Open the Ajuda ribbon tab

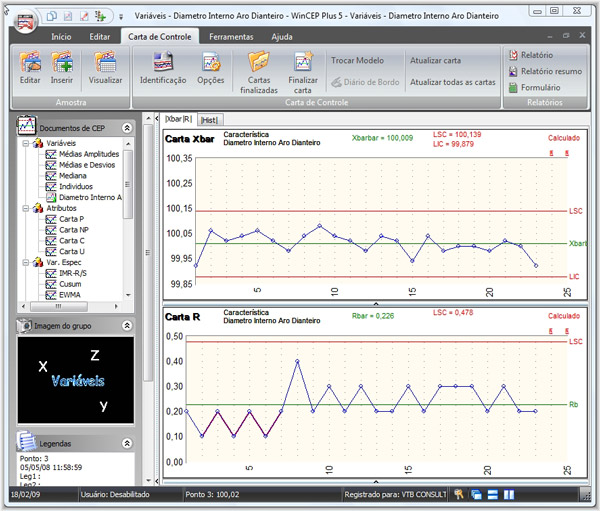coord(282,37)
